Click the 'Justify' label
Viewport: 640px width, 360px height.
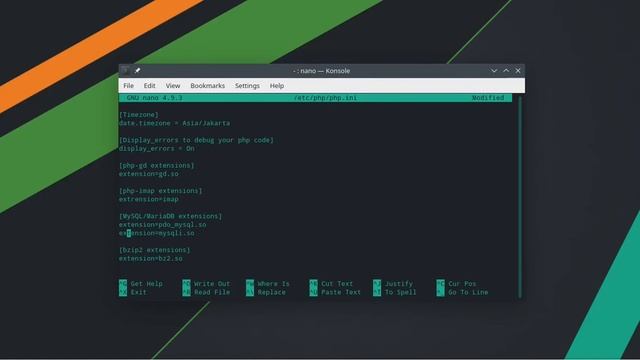[x=399, y=284]
